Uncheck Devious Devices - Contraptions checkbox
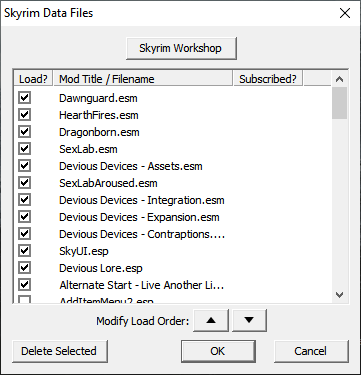Image resolution: width=361 pixels, height=375 pixels. pos(24,234)
